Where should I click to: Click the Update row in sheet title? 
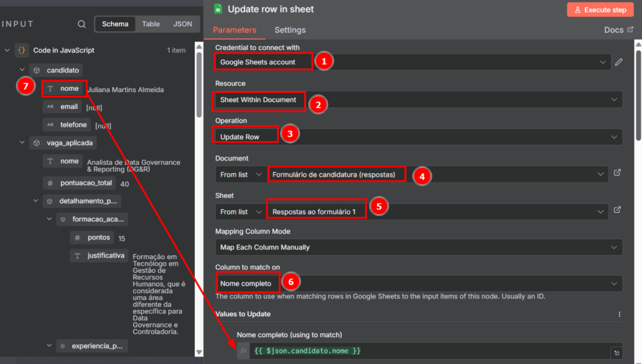click(271, 9)
